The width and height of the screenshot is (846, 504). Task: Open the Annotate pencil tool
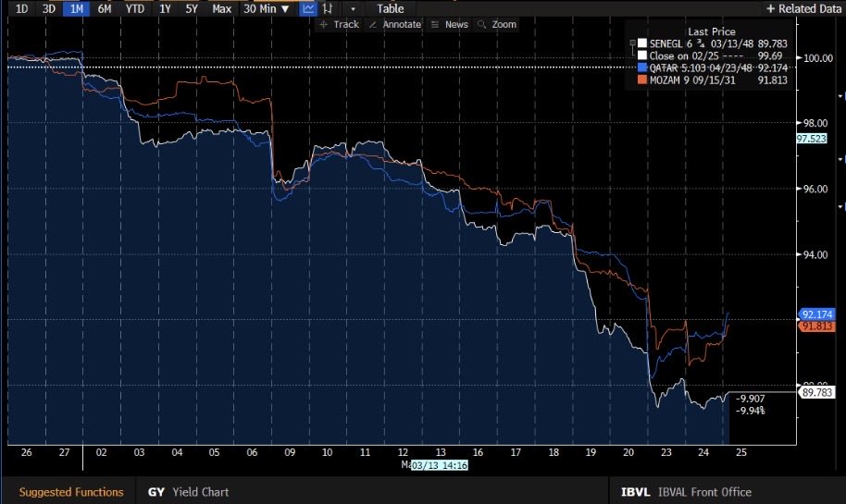click(x=394, y=24)
